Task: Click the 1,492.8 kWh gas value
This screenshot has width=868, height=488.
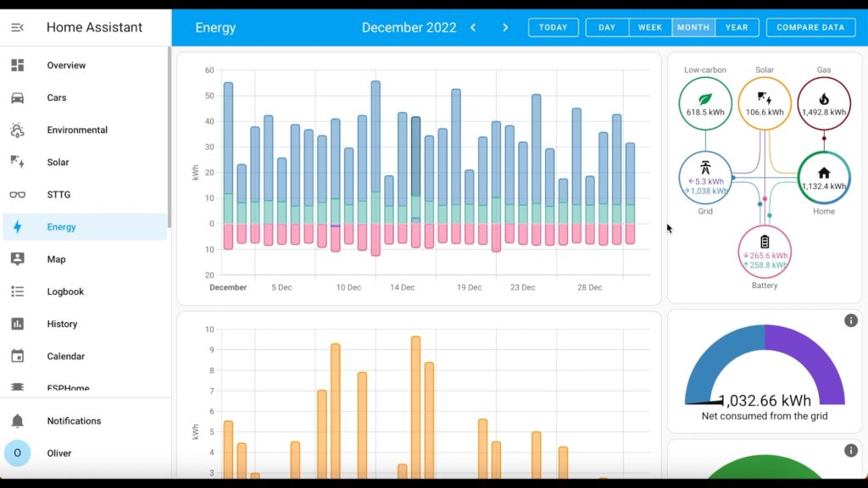Action: point(824,112)
